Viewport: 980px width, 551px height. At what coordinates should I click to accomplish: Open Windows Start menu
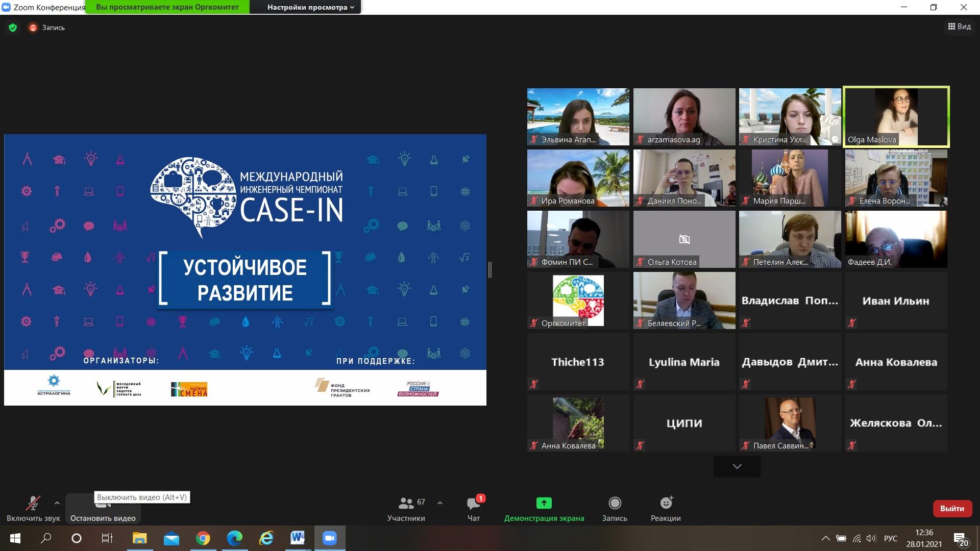click(x=15, y=538)
